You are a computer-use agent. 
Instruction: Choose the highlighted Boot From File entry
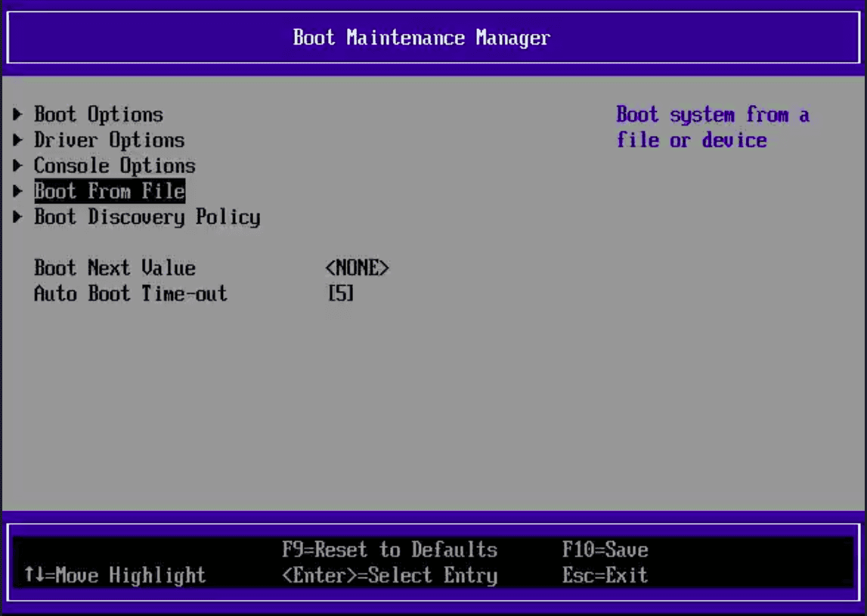[110, 190]
